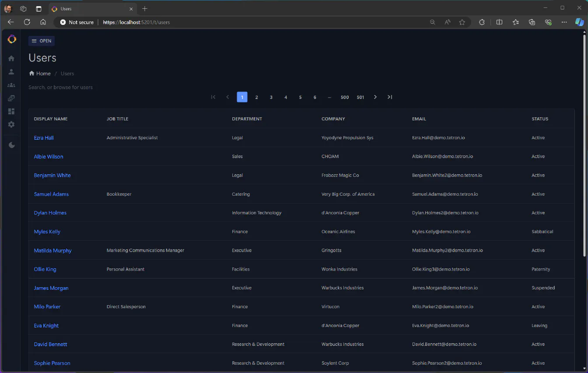Open Matilda Murphy's user record
The image size is (588, 373).
point(52,250)
